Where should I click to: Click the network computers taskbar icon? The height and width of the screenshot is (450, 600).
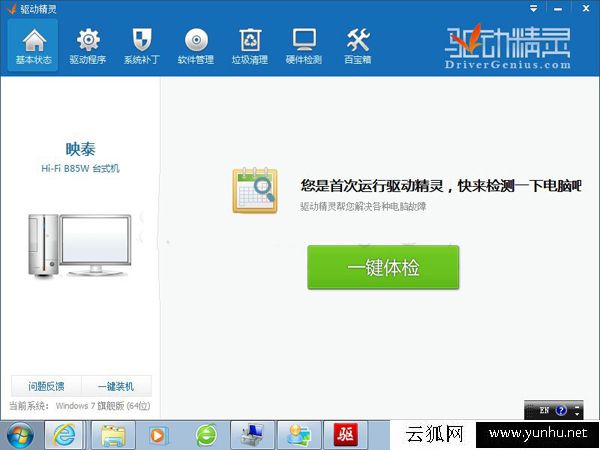click(x=252, y=435)
